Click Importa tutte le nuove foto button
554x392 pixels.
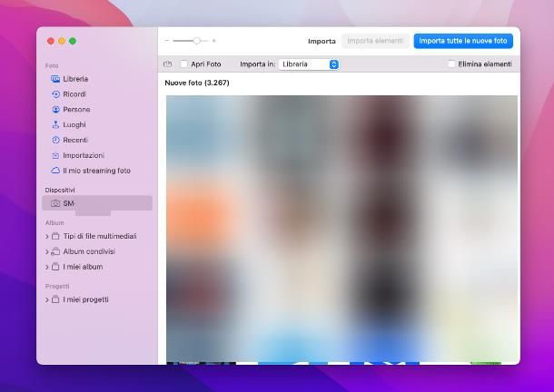coord(463,41)
